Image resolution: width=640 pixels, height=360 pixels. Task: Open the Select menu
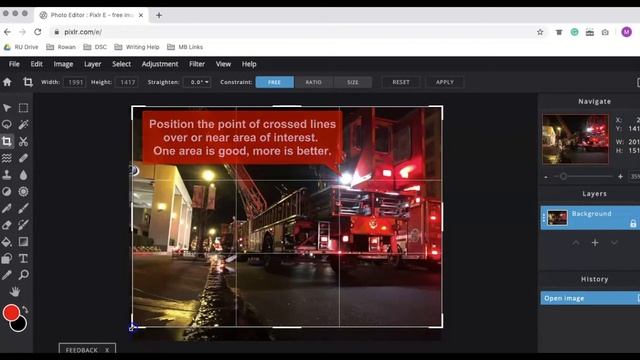pos(122,64)
